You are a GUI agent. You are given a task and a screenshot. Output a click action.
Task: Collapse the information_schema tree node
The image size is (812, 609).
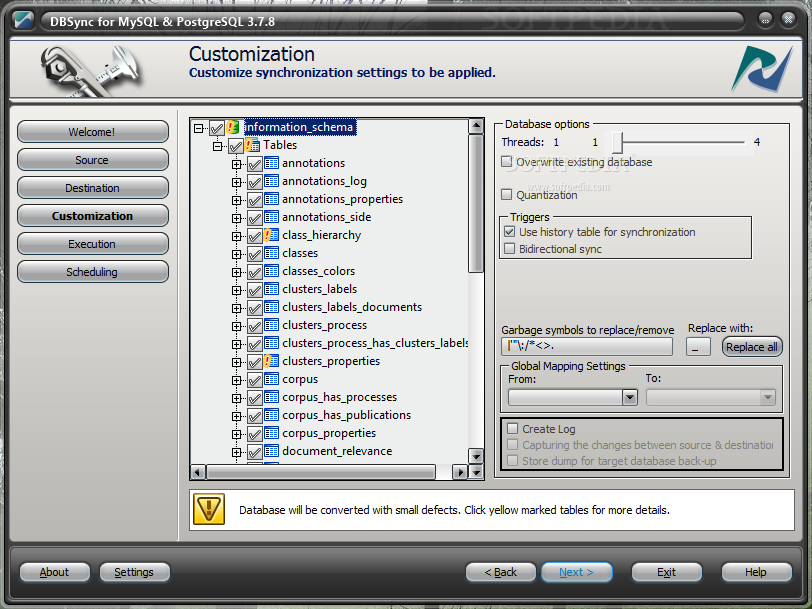click(198, 128)
